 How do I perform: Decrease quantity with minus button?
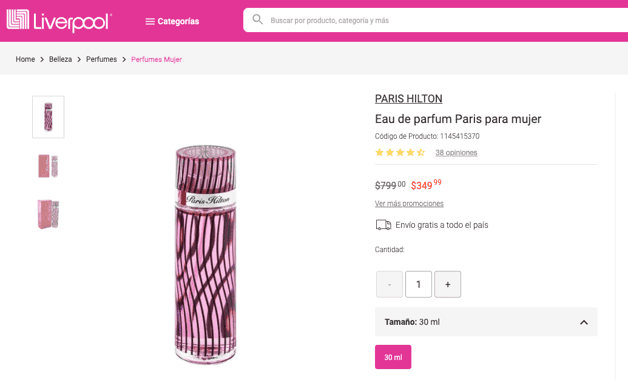point(389,284)
